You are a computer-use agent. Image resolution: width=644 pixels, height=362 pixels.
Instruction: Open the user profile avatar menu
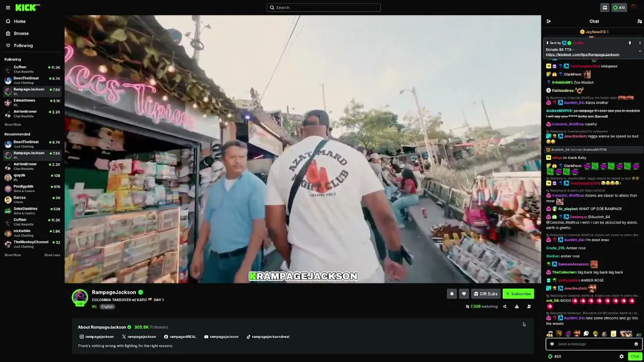[x=633, y=8]
